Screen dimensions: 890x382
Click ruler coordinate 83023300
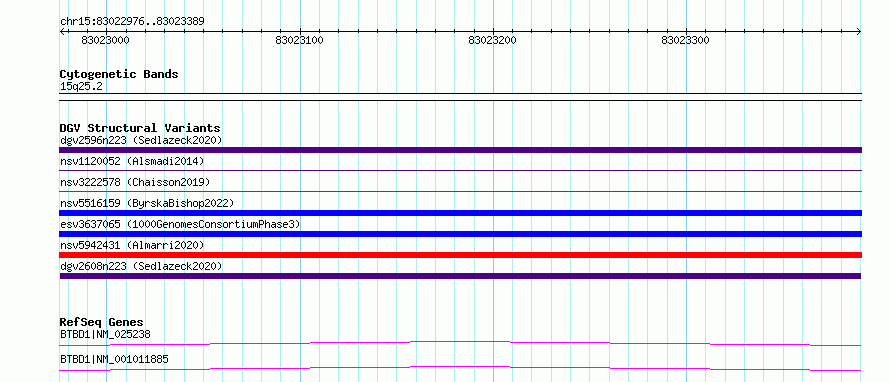(686, 41)
